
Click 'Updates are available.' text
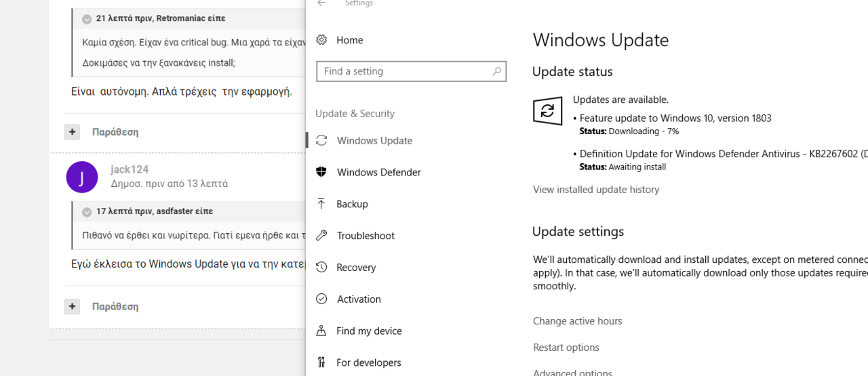(x=620, y=100)
